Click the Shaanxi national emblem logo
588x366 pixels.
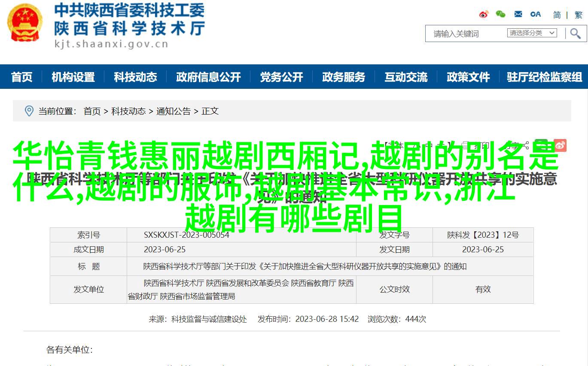25,23
